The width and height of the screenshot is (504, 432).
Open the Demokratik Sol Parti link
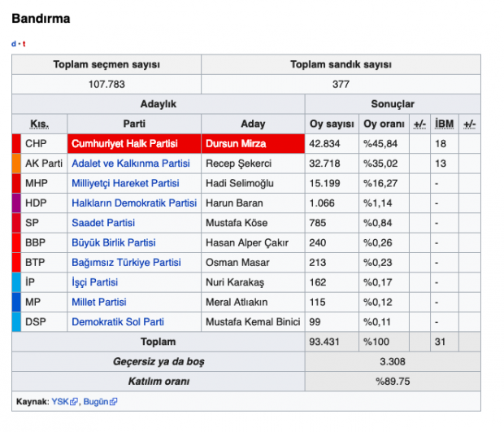tap(117, 321)
